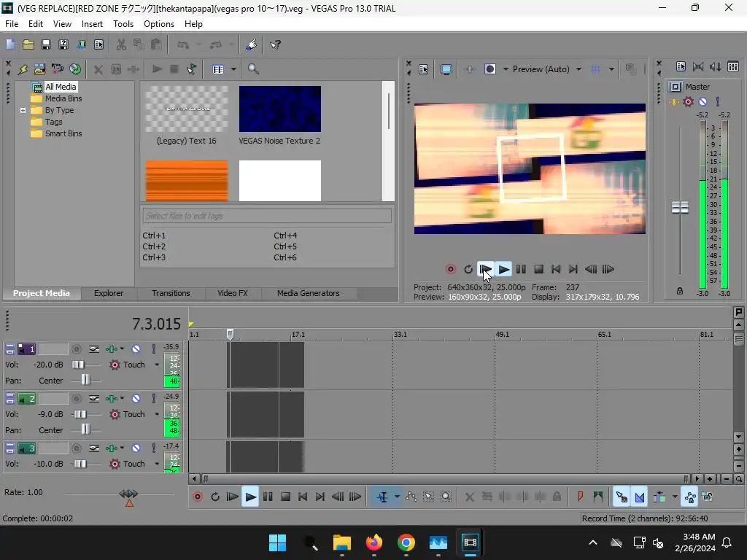The height and width of the screenshot is (560, 747).
Task: Stop playback in timeline transport bar
Action: pyautogui.click(x=285, y=497)
